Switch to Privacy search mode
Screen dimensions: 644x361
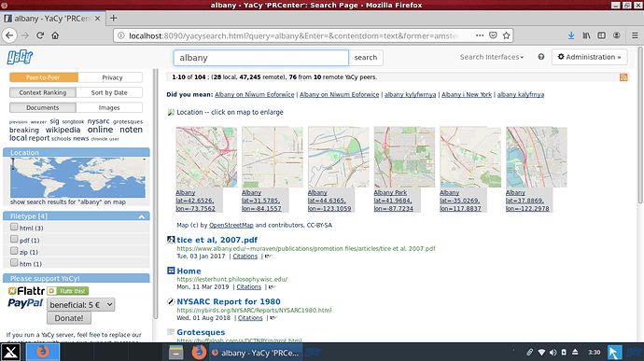pos(110,77)
